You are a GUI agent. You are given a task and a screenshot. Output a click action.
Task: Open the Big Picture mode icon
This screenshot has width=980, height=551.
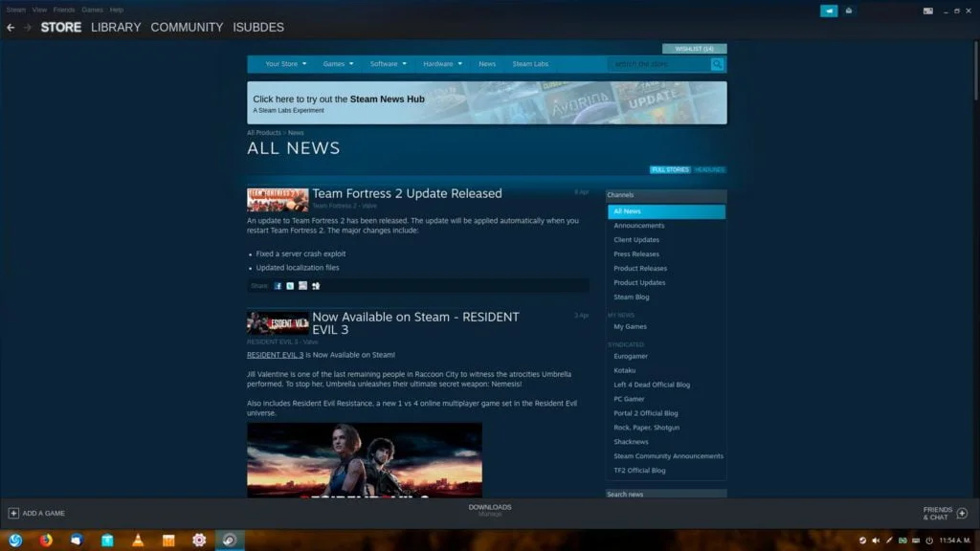928,11
